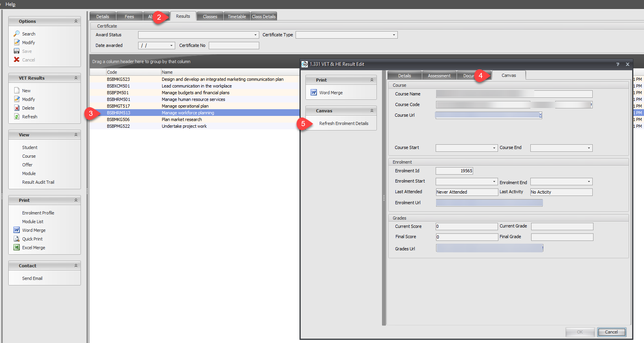Open the Certificate Type dropdown

pos(393,35)
